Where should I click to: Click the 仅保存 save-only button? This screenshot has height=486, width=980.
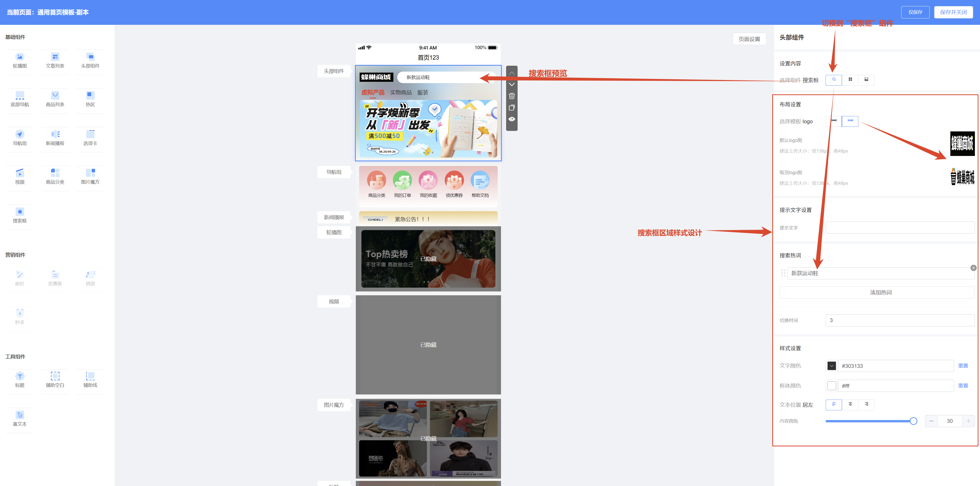pyautogui.click(x=915, y=12)
